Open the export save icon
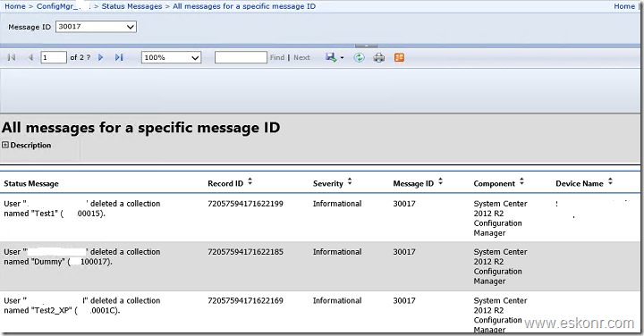Screen dimensions: 644x336 pos(331,57)
